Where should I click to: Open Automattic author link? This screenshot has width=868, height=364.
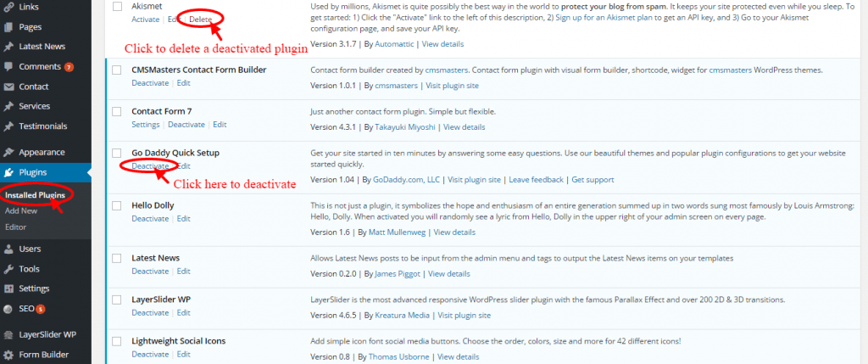pos(394,44)
